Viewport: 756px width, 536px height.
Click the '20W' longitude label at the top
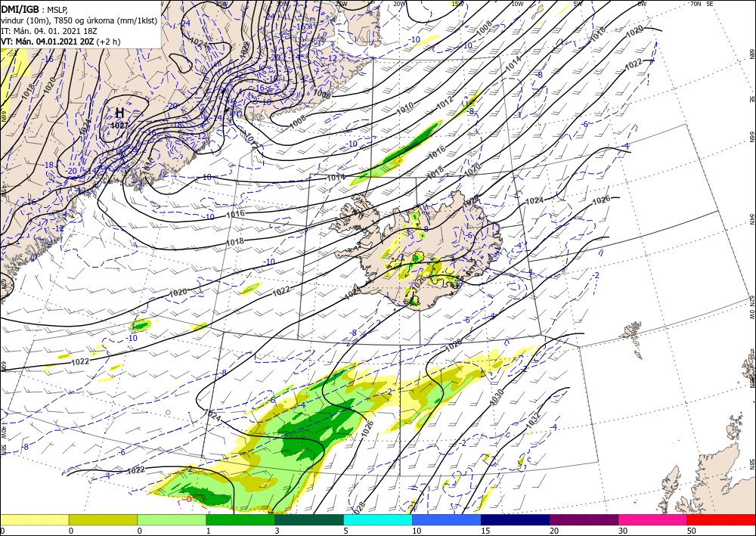398,4
